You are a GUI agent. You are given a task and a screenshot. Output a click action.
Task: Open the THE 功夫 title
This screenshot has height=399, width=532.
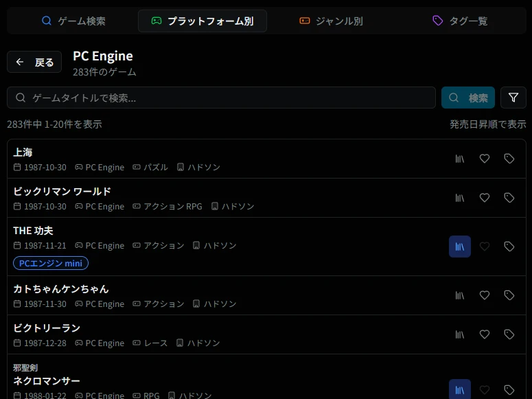pos(33,231)
